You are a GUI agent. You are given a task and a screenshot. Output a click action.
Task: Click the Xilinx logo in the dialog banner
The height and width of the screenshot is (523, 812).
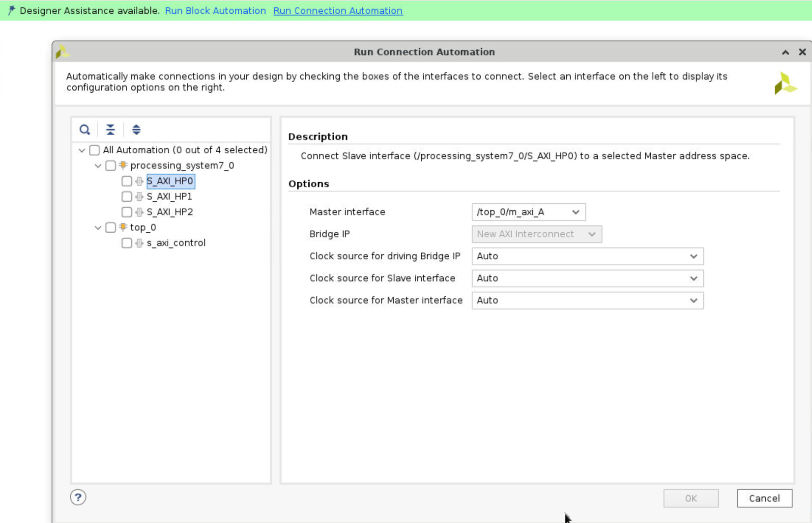(785, 83)
